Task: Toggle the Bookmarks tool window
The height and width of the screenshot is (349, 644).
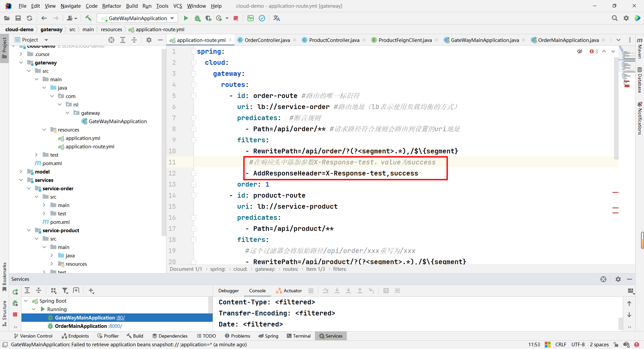Action: 4,277
